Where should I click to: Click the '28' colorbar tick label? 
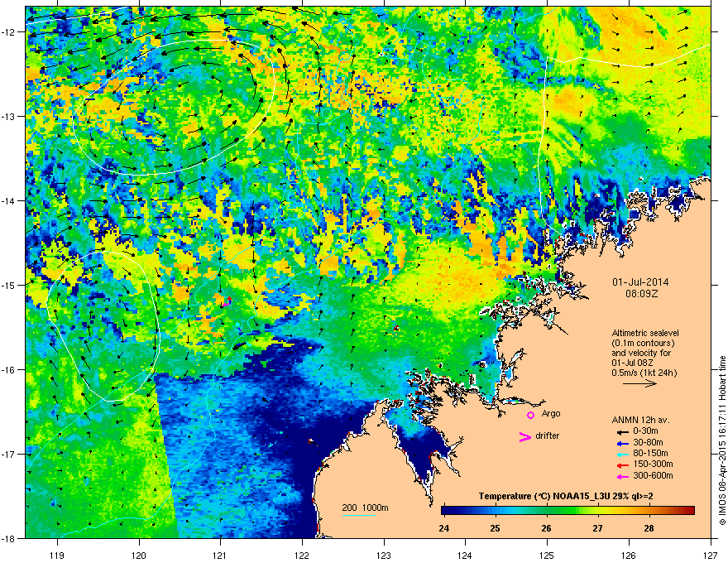pos(649,528)
